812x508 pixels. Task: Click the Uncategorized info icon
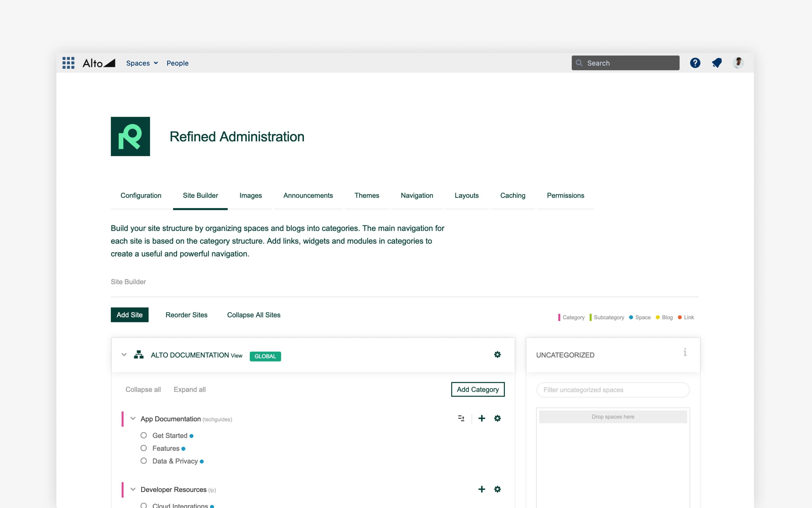[x=685, y=352]
